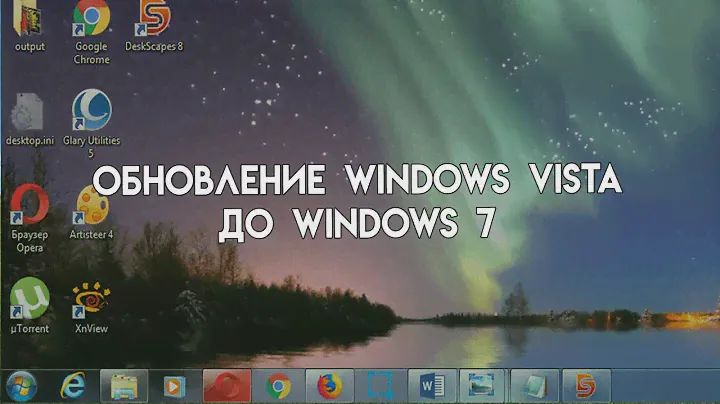Switch to Opera in the taskbar
Image resolution: width=720 pixels, height=404 pixels.
pyautogui.click(x=227, y=385)
